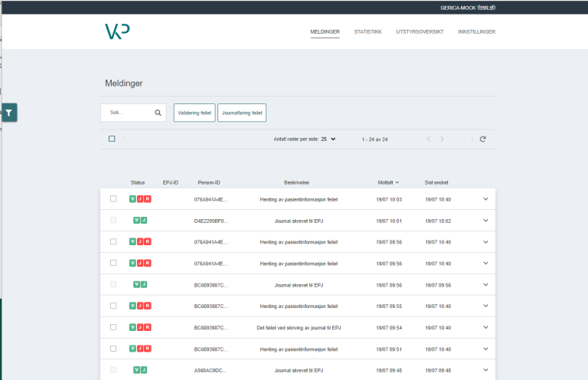
Task: Refresh the message list
Action: (x=482, y=139)
